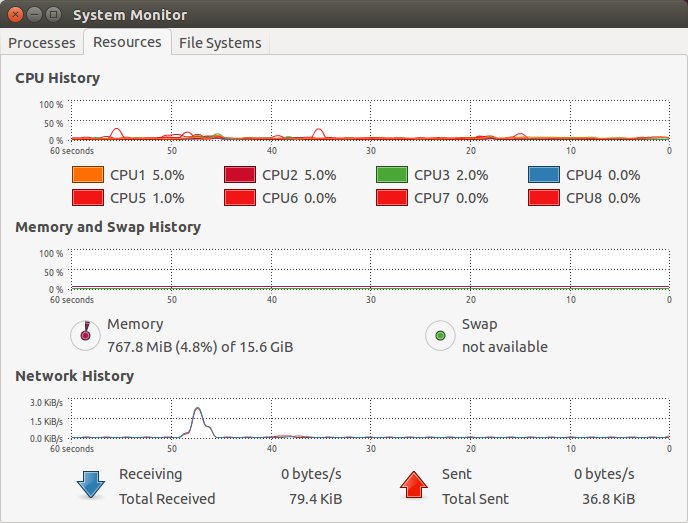Change the CPU4 blue color swatch

pos(544,175)
